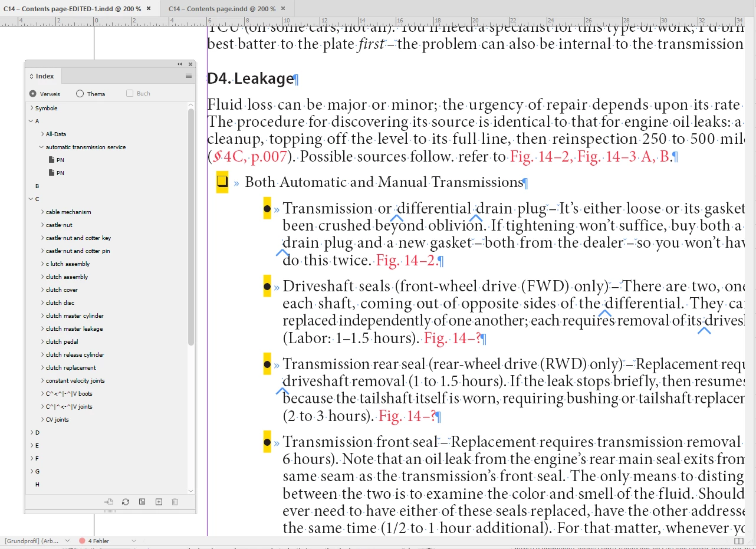Toggle the Buch checkbox
This screenshot has height=549, width=756.
pyautogui.click(x=130, y=93)
